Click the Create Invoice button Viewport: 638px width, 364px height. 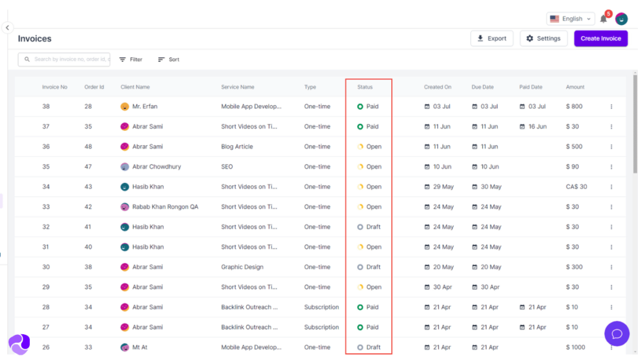click(601, 39)
